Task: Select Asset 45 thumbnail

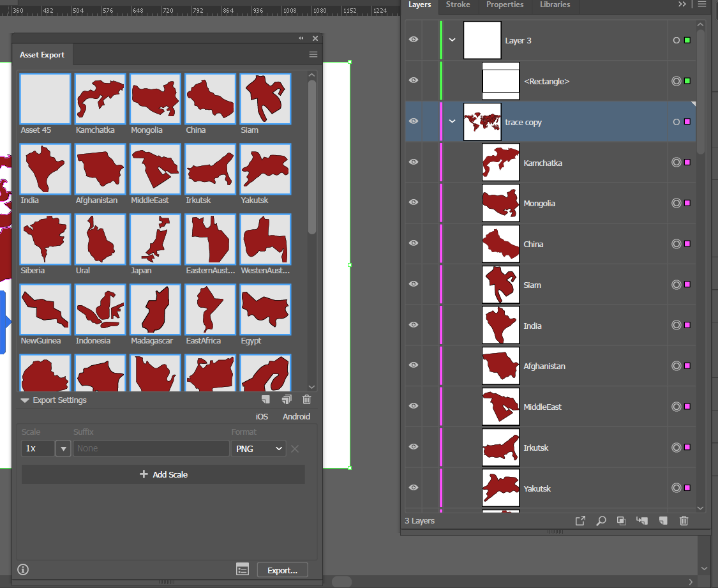Action: click(x=45, y=99)
